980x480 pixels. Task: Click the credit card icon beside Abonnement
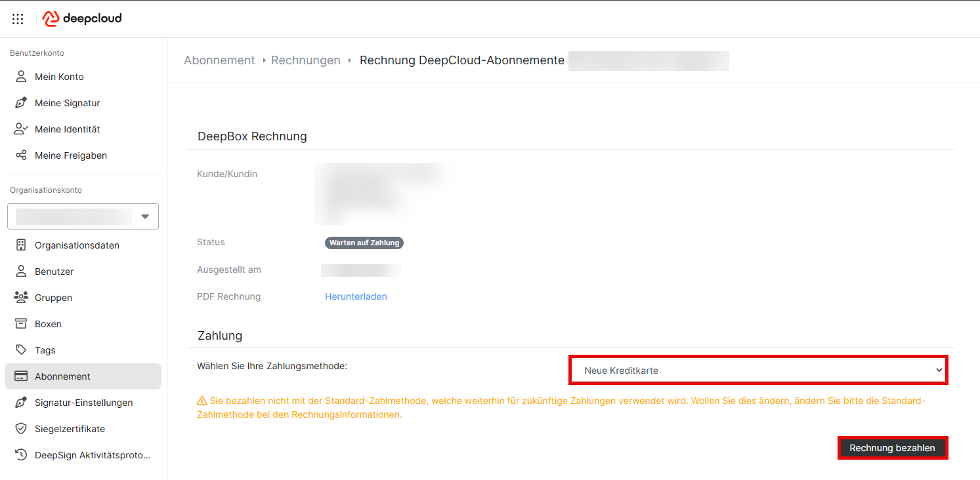pos(21,376)
